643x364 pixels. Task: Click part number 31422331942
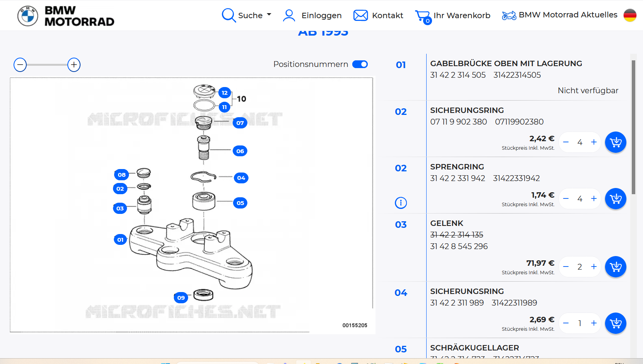coord(516,178)
